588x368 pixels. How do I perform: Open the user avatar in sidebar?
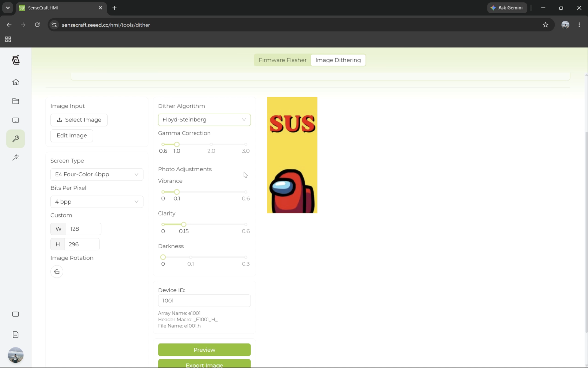pos(16,355)
